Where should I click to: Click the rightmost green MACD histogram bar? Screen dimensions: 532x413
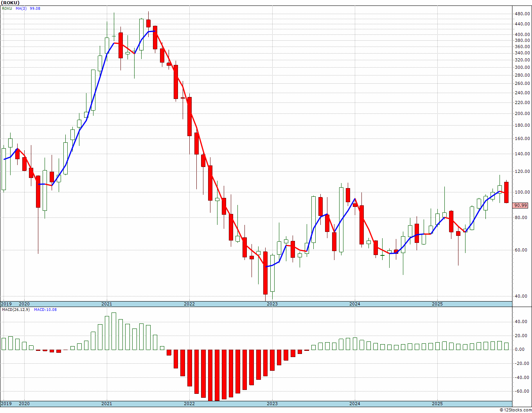(x=506, y=346)
